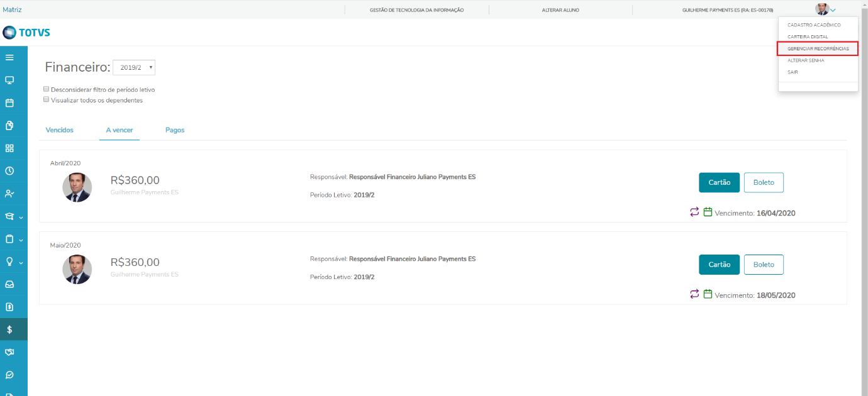868x396 pixels.
Task: Open the 2019/2 period dropdown
Action: click(x=134, y=67)
